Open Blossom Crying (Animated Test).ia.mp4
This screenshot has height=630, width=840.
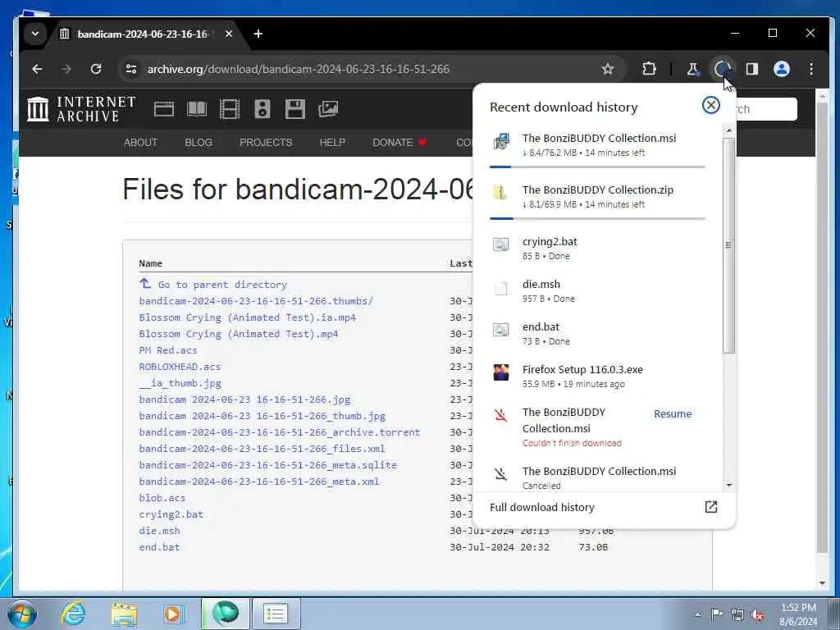click(248, 317)
